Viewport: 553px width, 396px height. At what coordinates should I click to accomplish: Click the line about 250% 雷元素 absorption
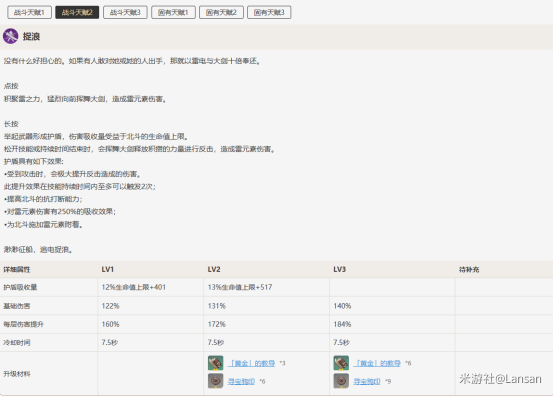pyautogui.click(x=60, y=212)
